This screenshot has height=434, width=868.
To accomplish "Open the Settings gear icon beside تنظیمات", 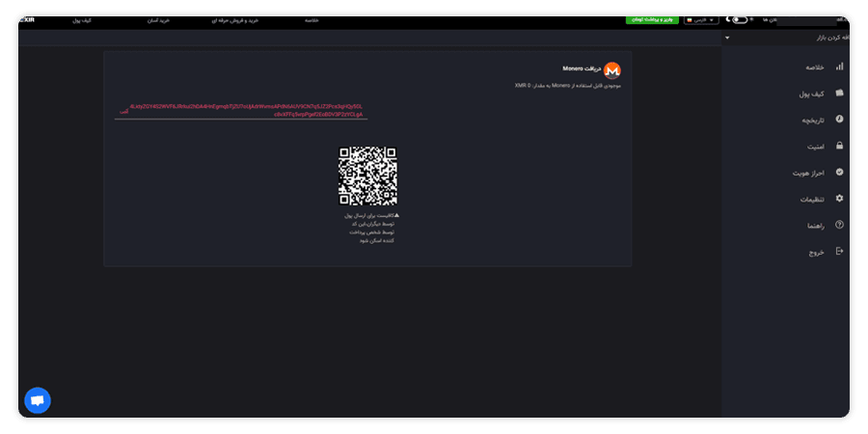I will (839, 198).
